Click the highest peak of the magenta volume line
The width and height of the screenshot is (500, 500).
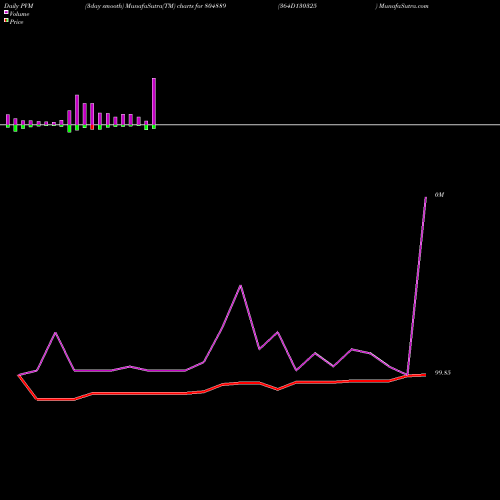tap(426, 198)
